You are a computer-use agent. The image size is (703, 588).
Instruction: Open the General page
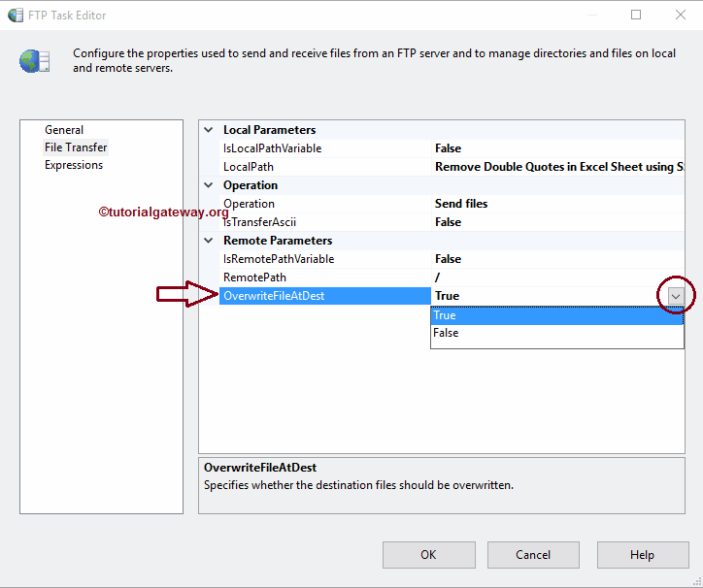coord(64,130)
